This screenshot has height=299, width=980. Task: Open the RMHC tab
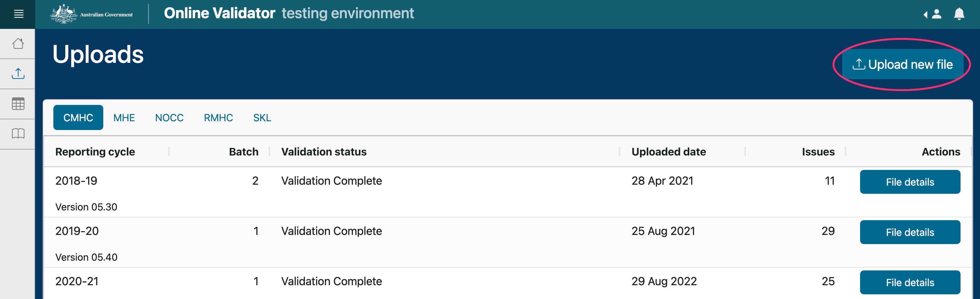click(218, 117)
